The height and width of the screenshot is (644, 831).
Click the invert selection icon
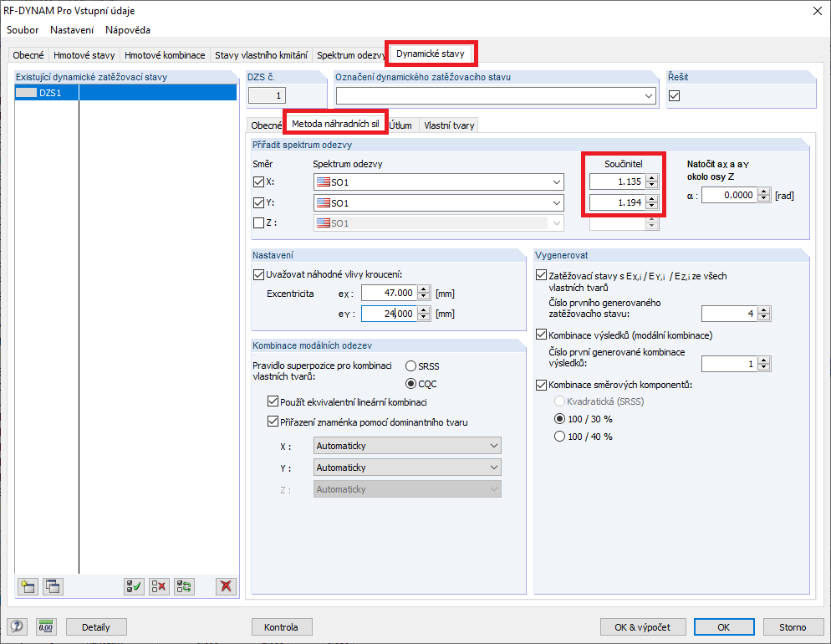pos(185,586)
